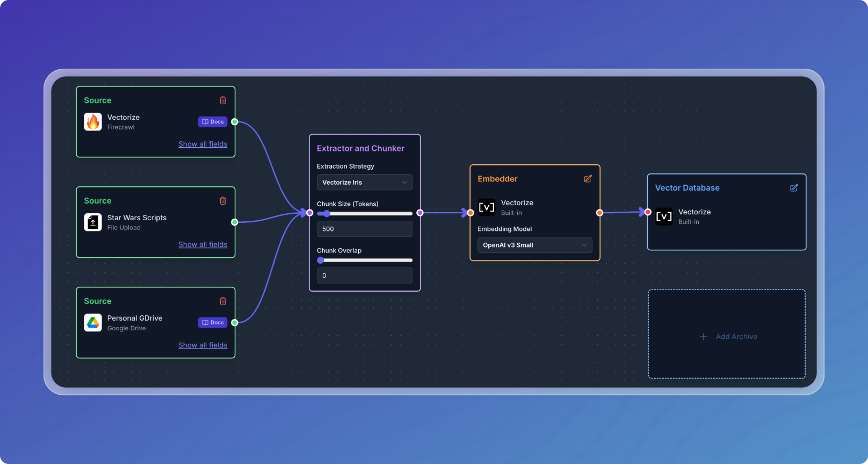868x464 pixels.
Task: Click the Google Drive label
Action: pos(127,329)
